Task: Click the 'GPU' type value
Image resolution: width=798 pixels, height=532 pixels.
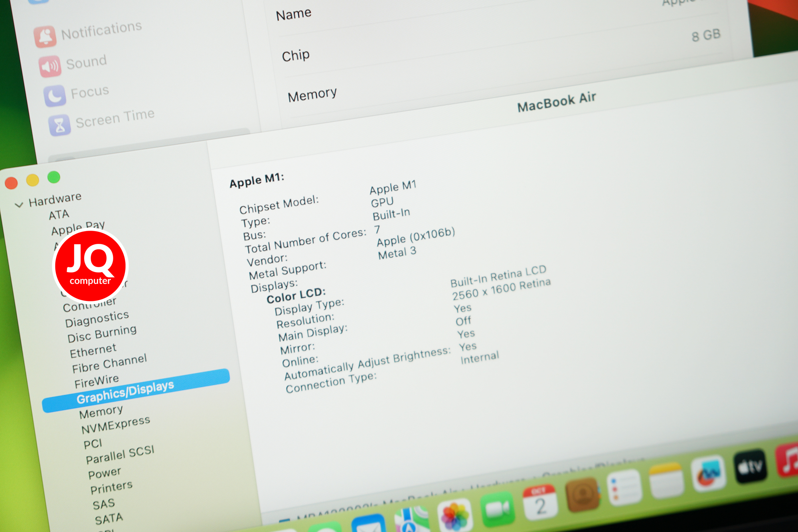Action: 382,202
